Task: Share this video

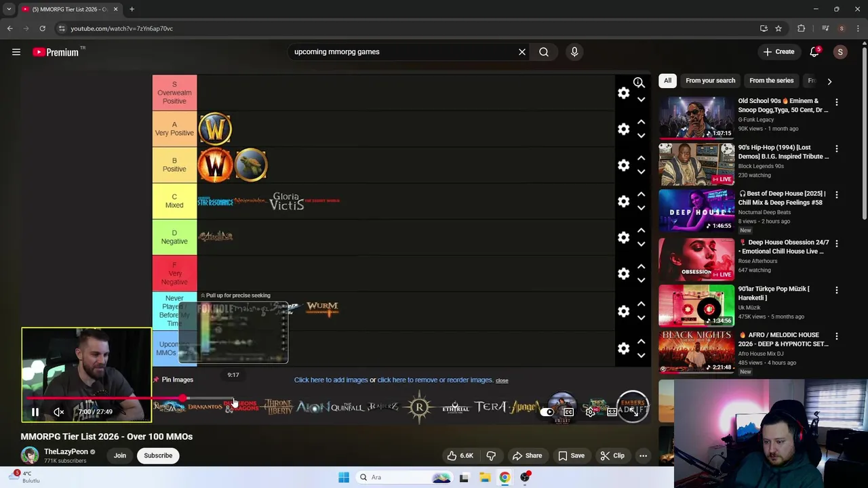Action: pyautogui.click(x=527, y=455)
